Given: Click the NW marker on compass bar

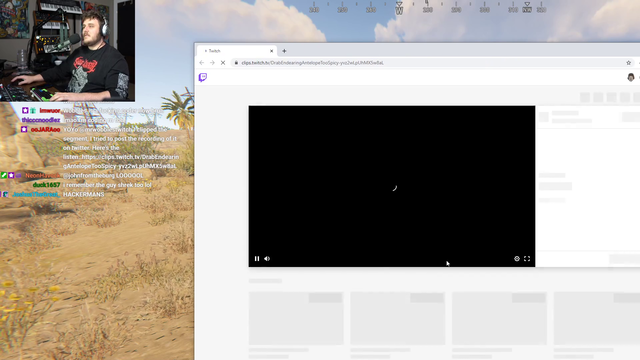Looking at the screenshot, I should coord(527,8).
